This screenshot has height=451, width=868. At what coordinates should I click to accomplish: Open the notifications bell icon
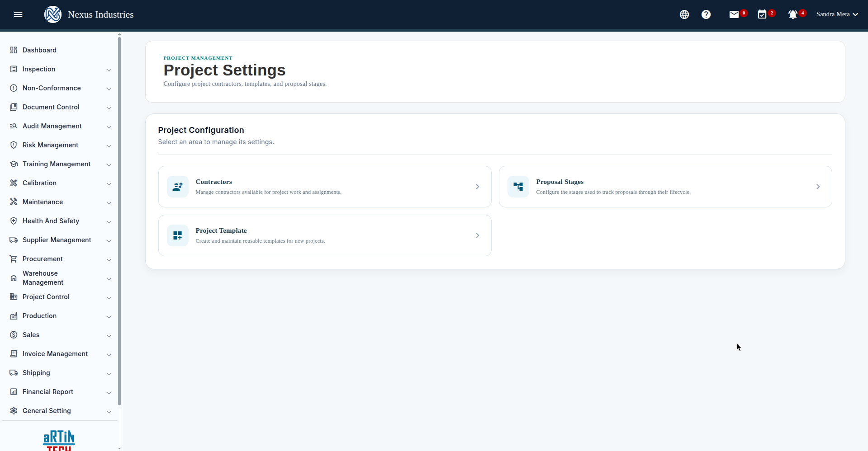click(x=793, y=14)
